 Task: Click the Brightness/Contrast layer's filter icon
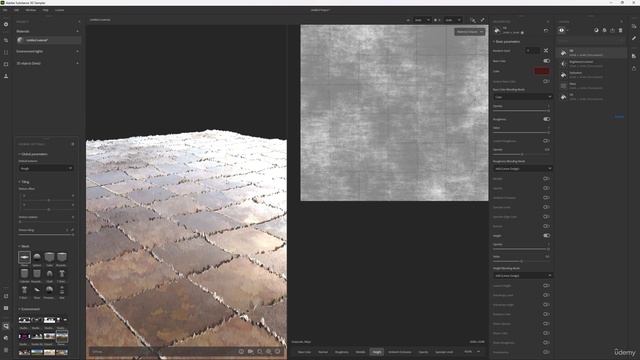[564, 64]
